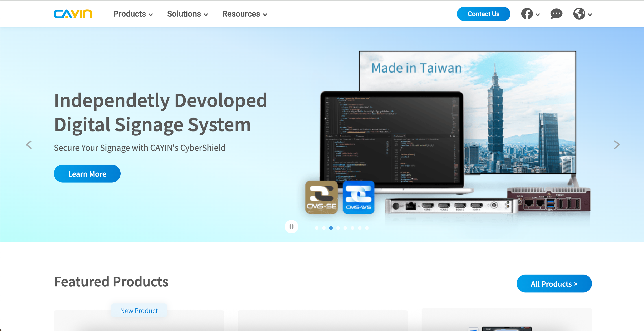The image size is (644, 331).
Task: Click the CAYIN logo
Action: (73, 14)
